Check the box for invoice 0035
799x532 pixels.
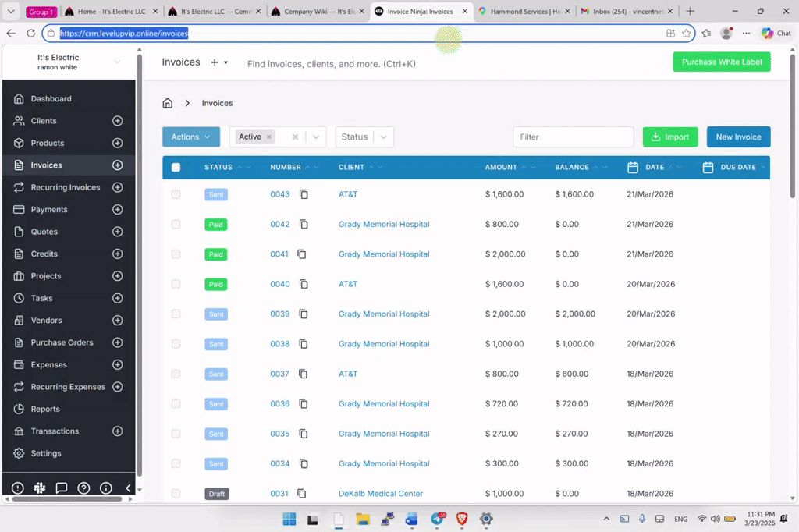point(176,434)
